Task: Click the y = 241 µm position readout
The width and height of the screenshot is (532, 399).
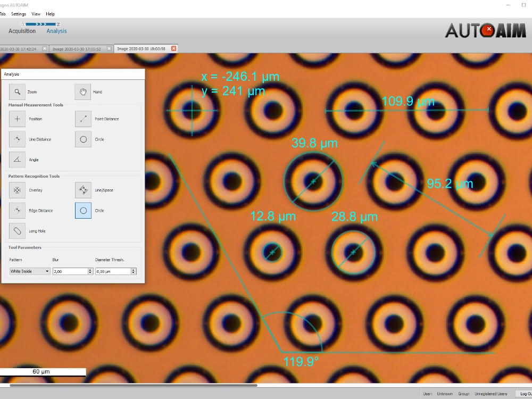Action: click(233, 91)
